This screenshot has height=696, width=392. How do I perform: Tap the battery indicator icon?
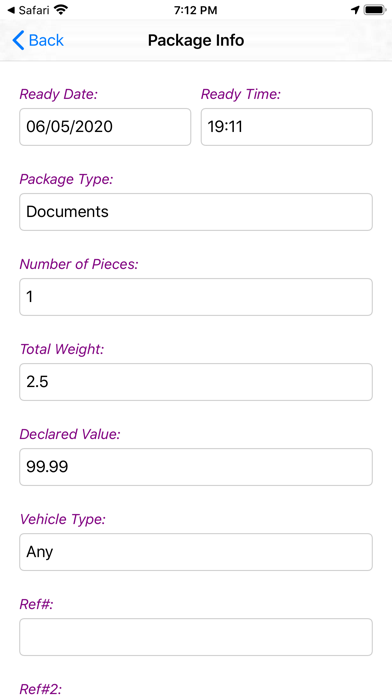click(x=375, y=10)
